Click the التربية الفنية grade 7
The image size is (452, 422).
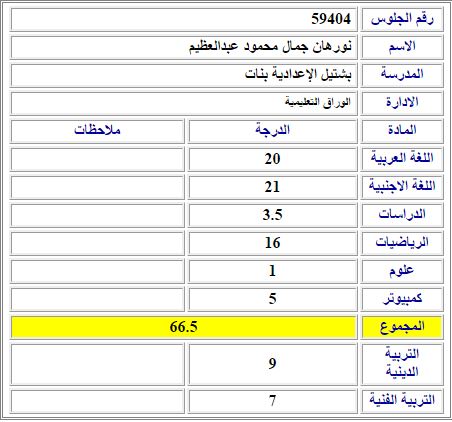[x=273, y=401]
